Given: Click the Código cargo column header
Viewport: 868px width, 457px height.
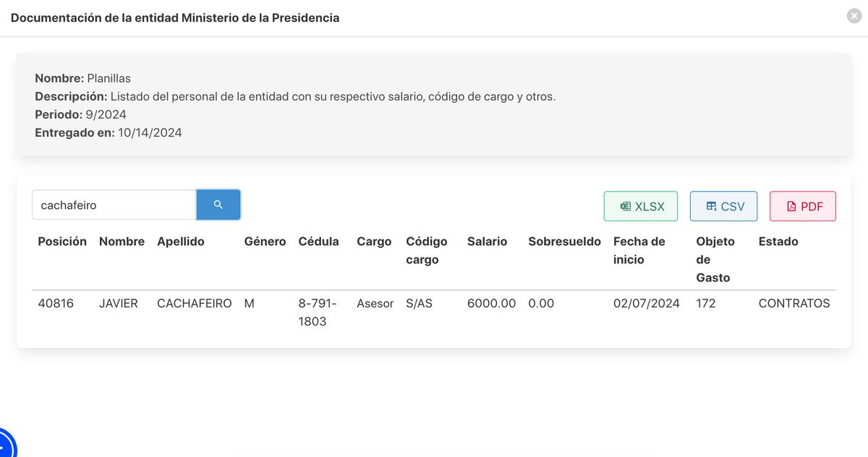Looking at the screenshot, I should (x=427, y=250).
